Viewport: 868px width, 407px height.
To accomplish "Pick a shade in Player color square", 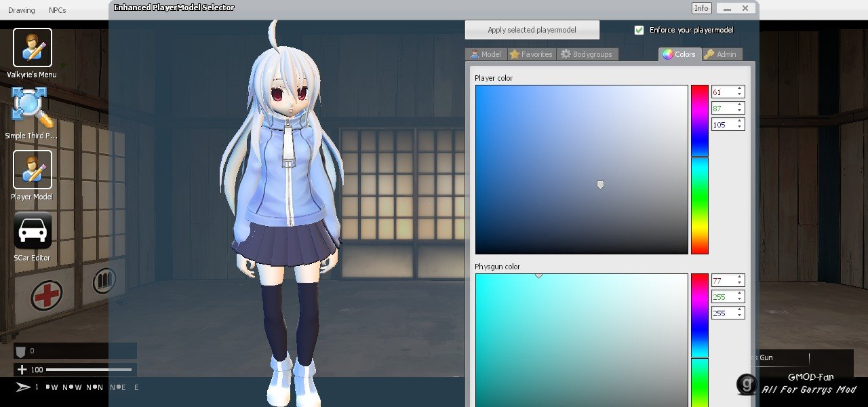I will coord(582,170).
